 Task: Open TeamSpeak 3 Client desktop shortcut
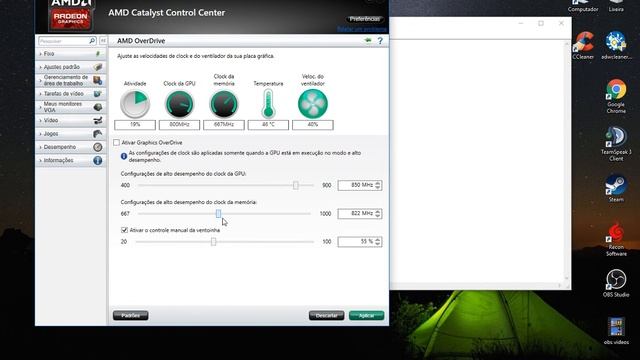point(616,144)
